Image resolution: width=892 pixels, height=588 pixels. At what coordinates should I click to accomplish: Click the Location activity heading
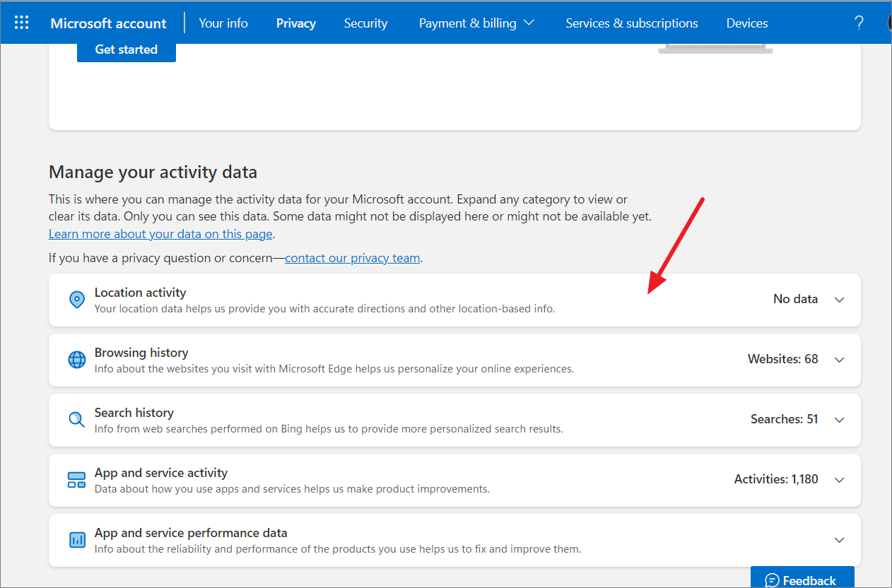(140, 293)
